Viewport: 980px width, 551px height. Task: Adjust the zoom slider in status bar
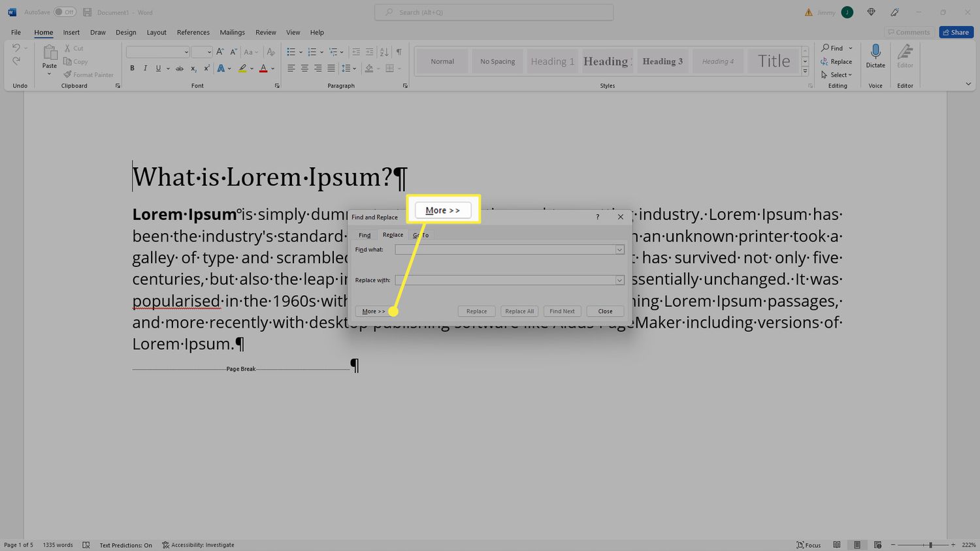[x=930, y=545]
